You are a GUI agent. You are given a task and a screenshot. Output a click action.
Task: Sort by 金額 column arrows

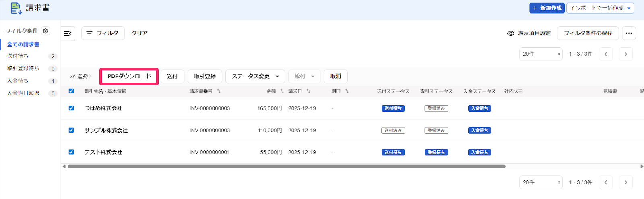[x=282, y=91]
